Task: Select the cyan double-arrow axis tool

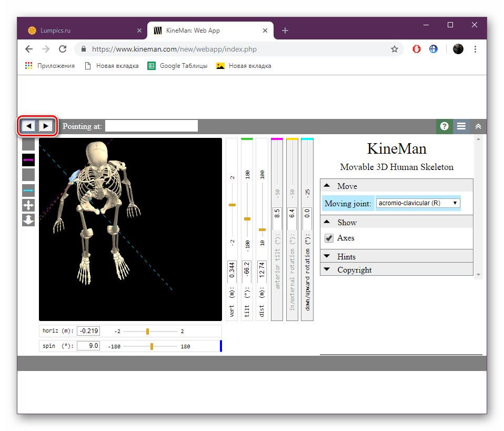Action: pos(28,190)
